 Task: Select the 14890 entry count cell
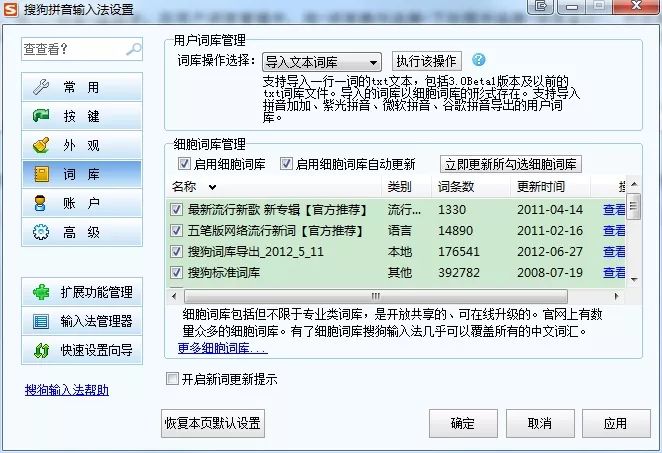point(455,231)
